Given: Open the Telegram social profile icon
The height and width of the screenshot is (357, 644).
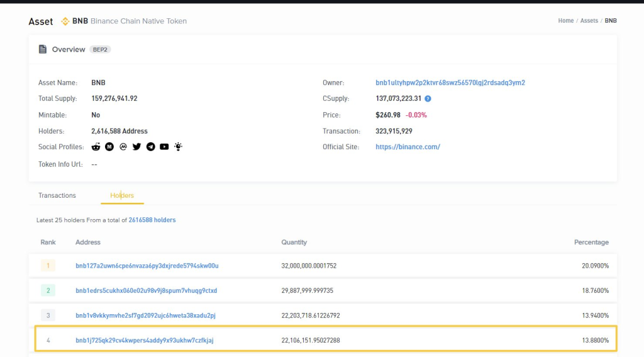Looking at the screenshot, I should [151, 147].
